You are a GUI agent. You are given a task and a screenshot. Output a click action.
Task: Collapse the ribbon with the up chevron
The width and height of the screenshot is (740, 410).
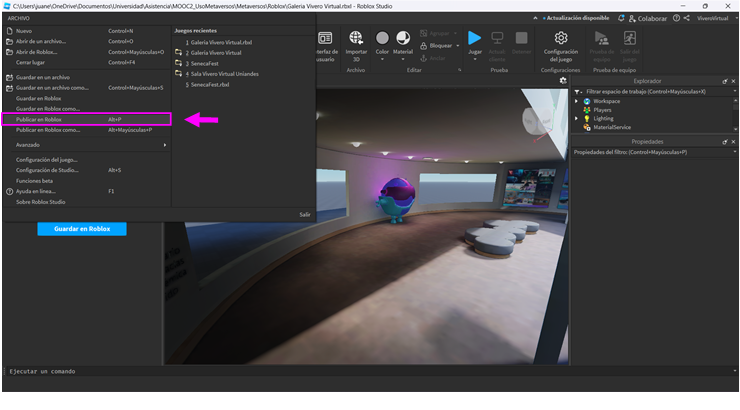click(535, 18)
